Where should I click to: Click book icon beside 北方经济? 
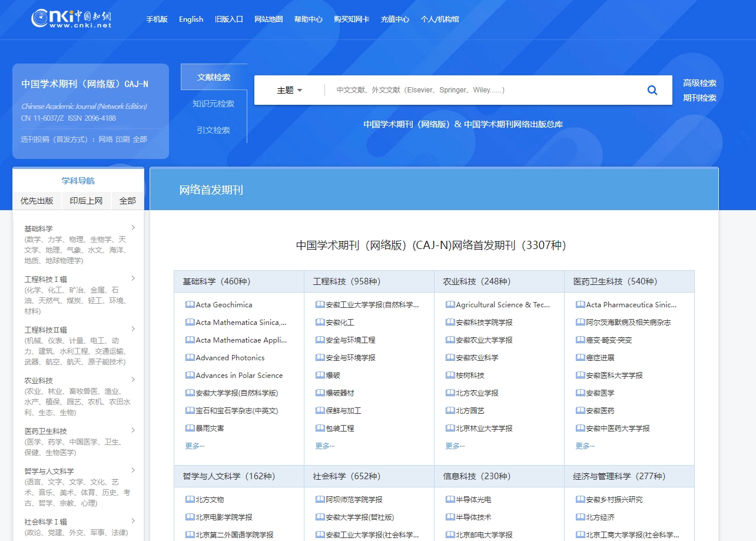pyautogui.click(x=580, y=517)
